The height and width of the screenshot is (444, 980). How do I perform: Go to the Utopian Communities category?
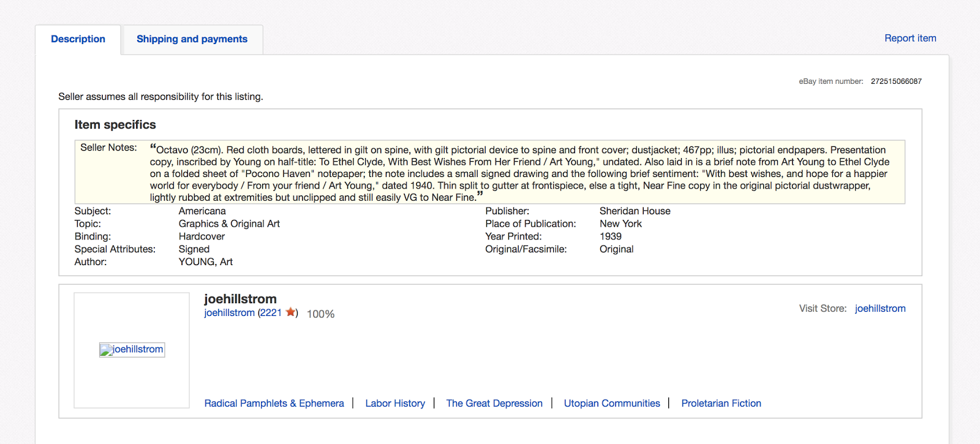click(x=612, y=404)
